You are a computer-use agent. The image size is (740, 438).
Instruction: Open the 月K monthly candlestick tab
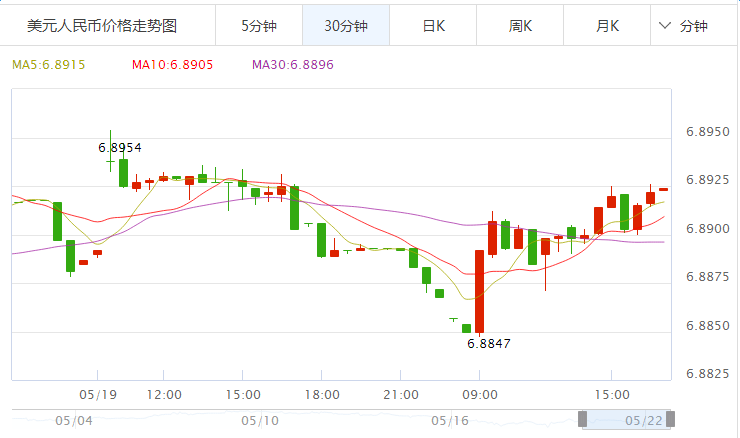pyautogui.click(x=607, y=25)
